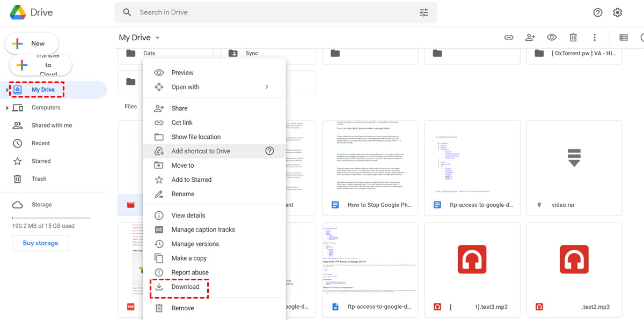Click the Preview eye toolbar icon

coord(551,38)
